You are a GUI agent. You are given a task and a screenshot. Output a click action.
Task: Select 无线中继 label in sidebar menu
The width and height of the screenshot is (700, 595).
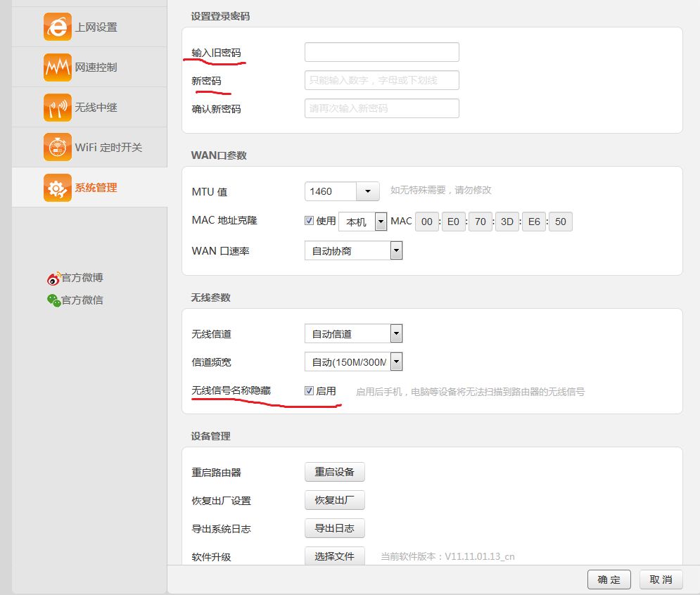click(x=96, y=108)
